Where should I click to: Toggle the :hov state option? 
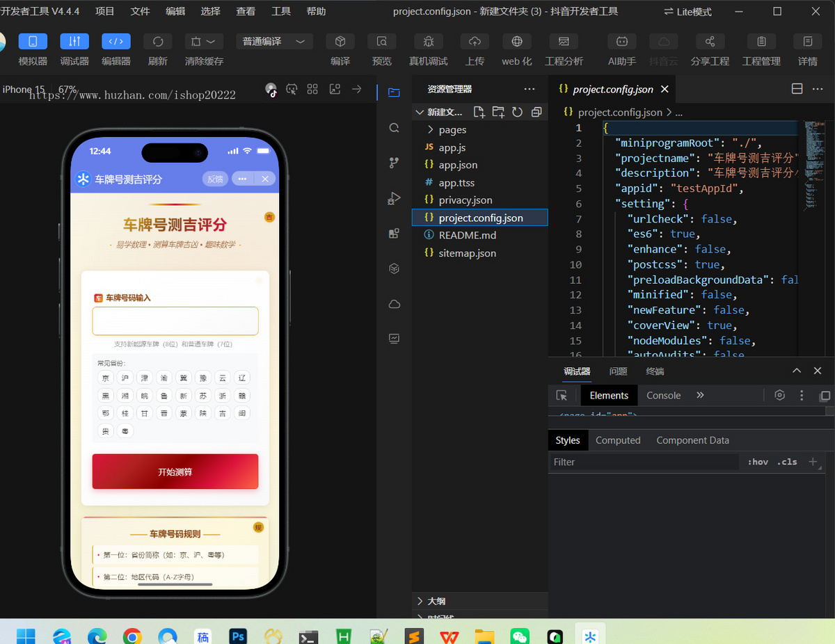[x=758, y=462]
